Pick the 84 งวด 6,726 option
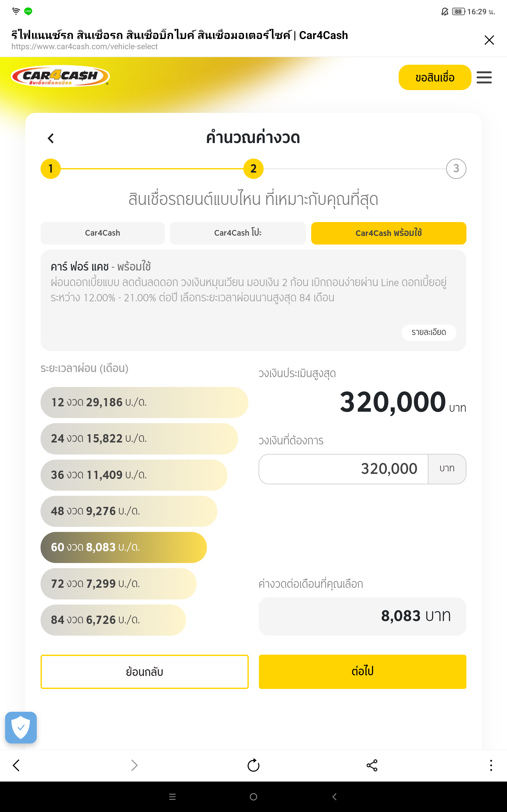 113,620
